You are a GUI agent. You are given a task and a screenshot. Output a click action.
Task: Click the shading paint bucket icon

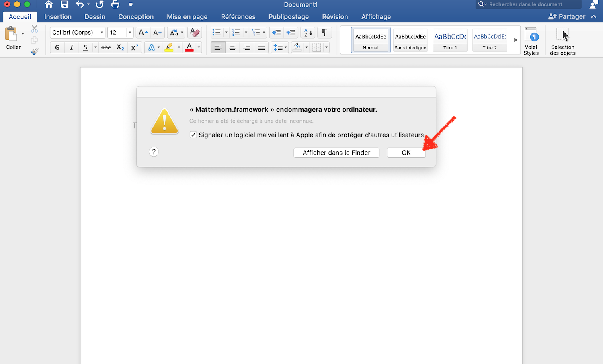point(297,47)
